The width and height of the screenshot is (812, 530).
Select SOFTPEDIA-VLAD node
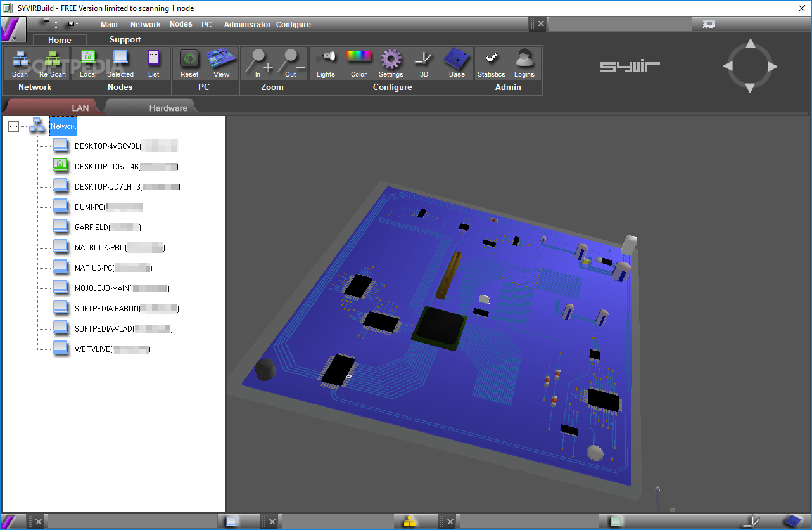tap(124, 329)
